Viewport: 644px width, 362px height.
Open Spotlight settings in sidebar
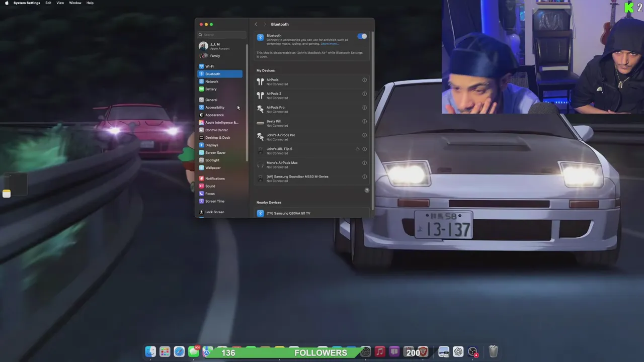[220, 160]
